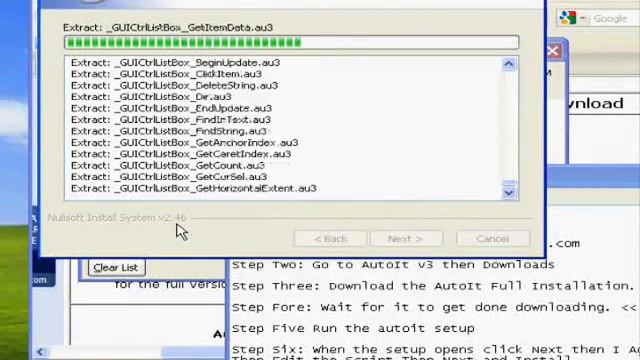
Task: Click current extract status _GUICtrlListBox_GetItemData.au3
Action: click(168, 28)
